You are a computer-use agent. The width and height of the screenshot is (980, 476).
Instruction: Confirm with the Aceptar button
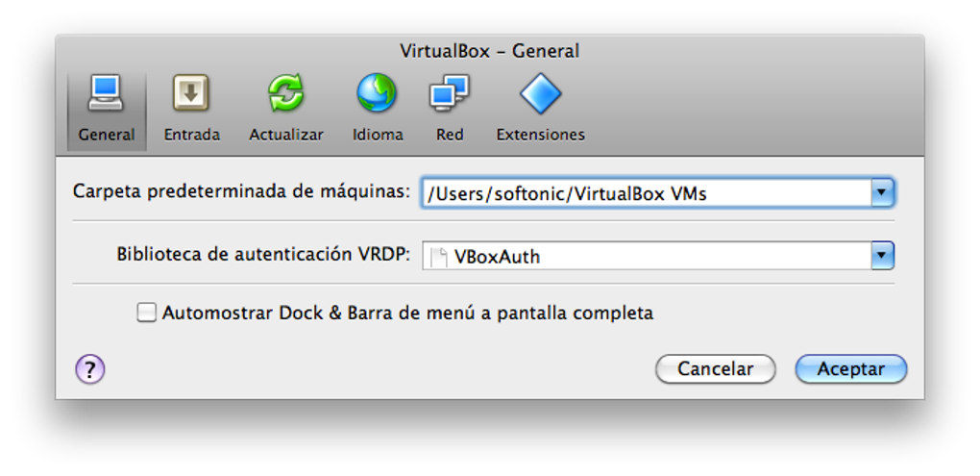coord(850,368)
